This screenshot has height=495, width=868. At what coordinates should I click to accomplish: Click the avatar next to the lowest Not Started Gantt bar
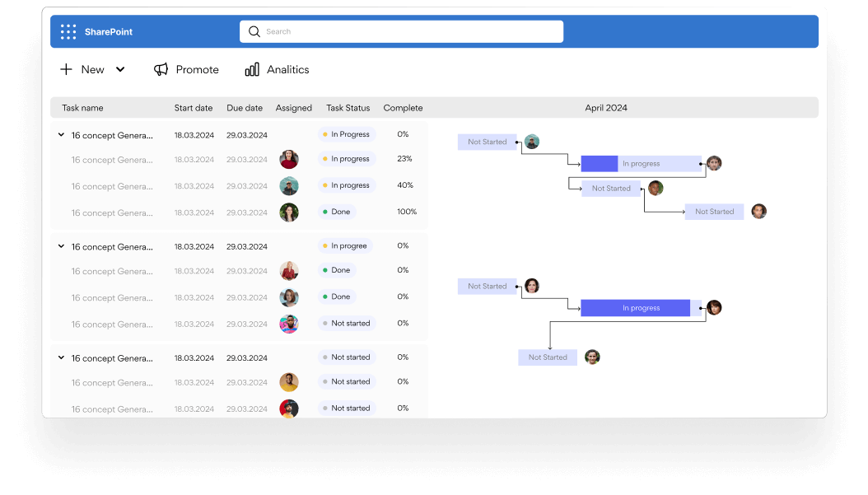coord(592,357)
